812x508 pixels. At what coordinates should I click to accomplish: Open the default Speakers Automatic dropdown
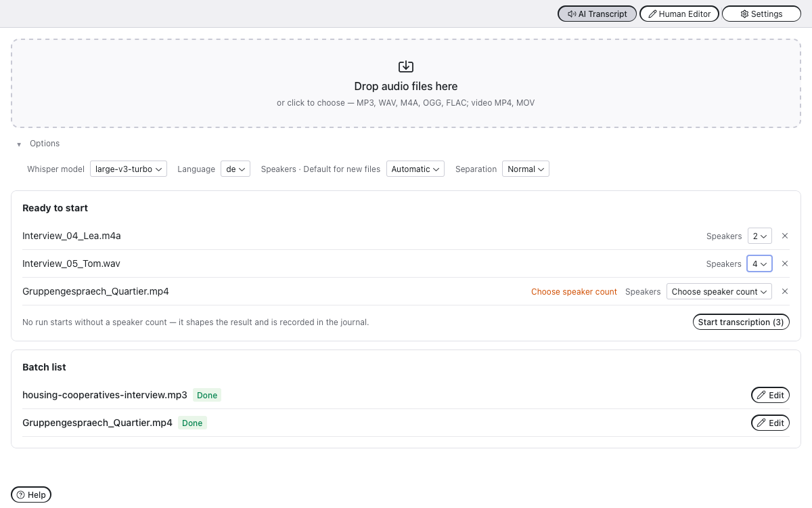click(x=415, y=169)
